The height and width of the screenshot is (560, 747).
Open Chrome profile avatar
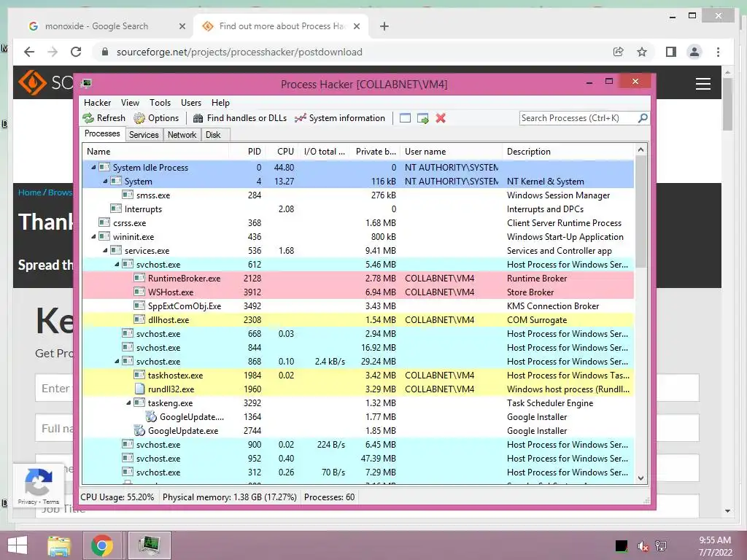(694, 52)
